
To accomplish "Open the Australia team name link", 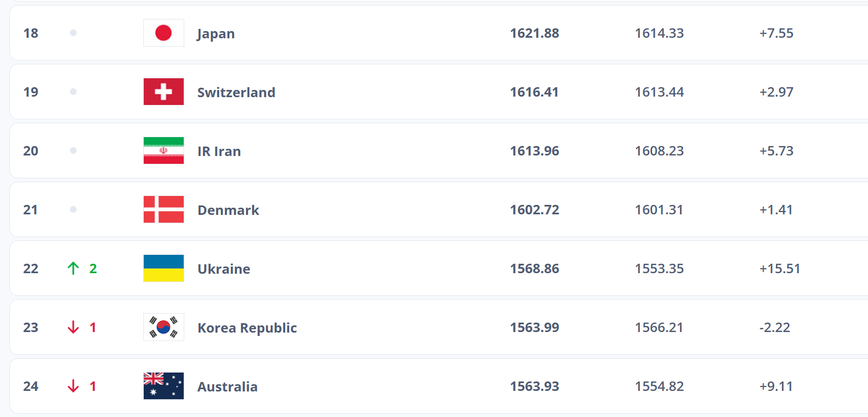I will [228, 386].
